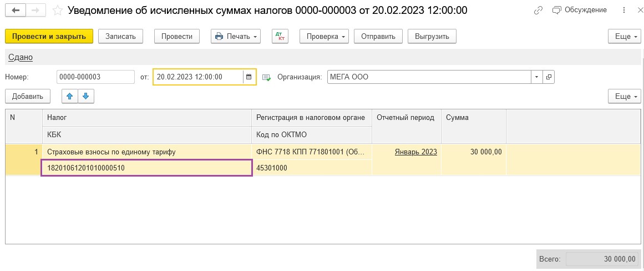Open organization dropdown list arrow
The image size is (644, 271).
pos(537,77)
